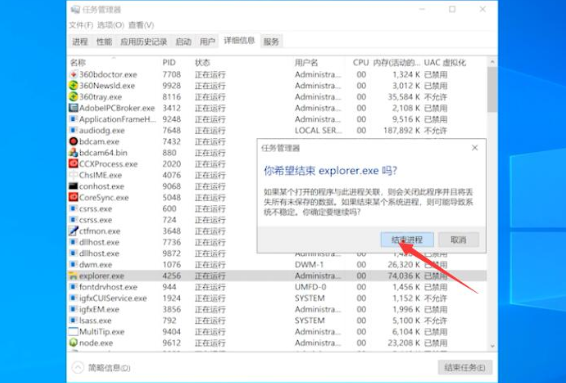Click the lsass.exe process icon
Screen dimensions: 566x383
pyautogui.click(x=73, y=321)
